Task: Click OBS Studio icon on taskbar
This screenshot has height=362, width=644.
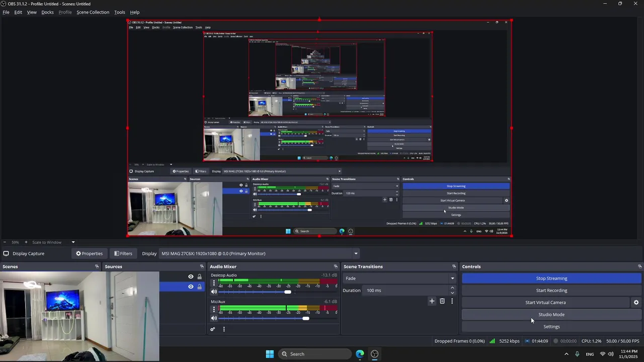Action: coord(374,354)
